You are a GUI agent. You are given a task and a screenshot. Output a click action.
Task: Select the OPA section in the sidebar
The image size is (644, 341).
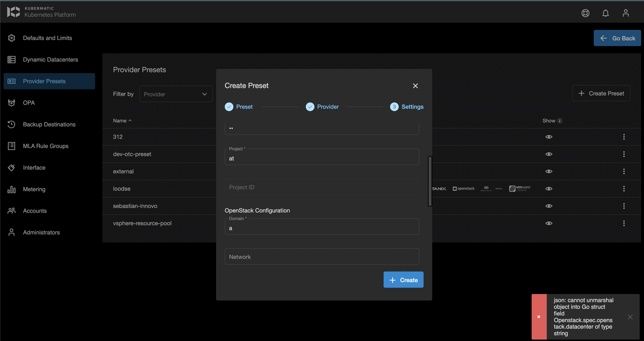[x=28, y=102]
